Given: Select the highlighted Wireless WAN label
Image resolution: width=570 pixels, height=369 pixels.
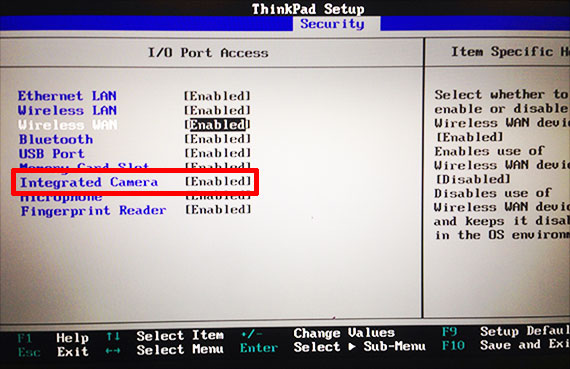Looking at the screenshot, I should click(x=68, y=125).
